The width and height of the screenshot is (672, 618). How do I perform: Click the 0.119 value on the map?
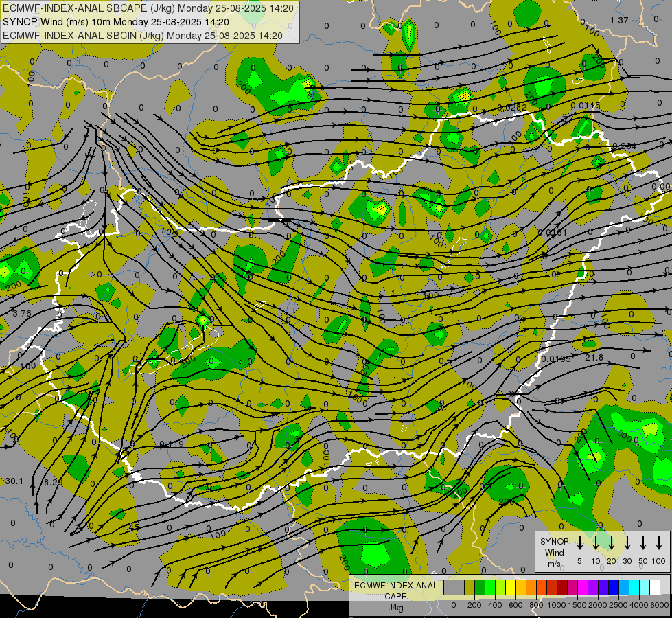172,444
